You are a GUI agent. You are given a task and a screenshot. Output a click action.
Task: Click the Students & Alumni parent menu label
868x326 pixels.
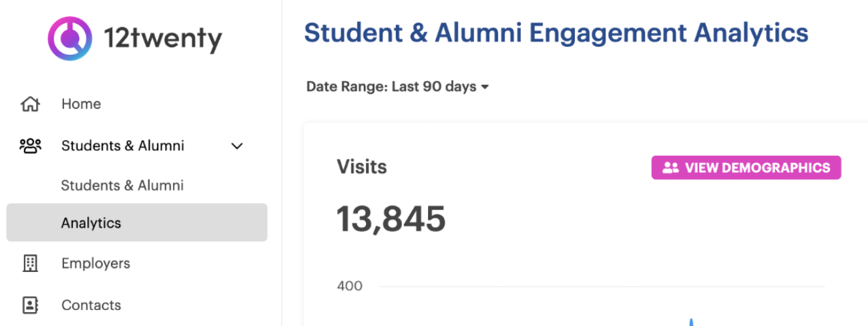click(x=123, y=146)
